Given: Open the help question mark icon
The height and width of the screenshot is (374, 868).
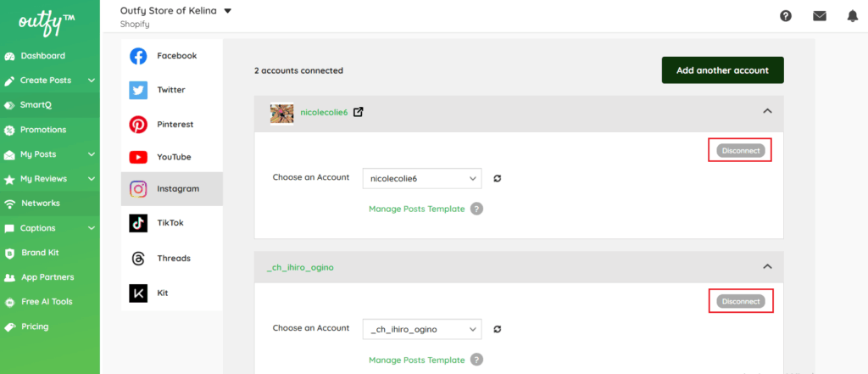Looking at the screenshot, I should coord(786,15).
